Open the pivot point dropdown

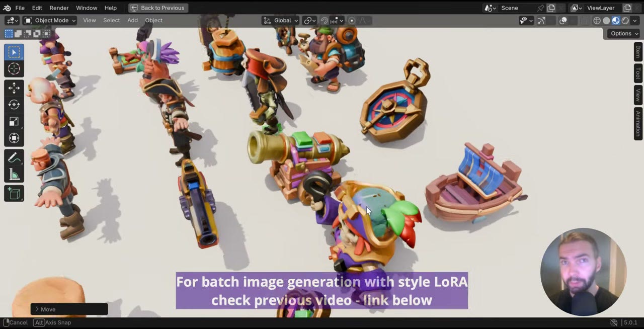(x=309, y=21)
